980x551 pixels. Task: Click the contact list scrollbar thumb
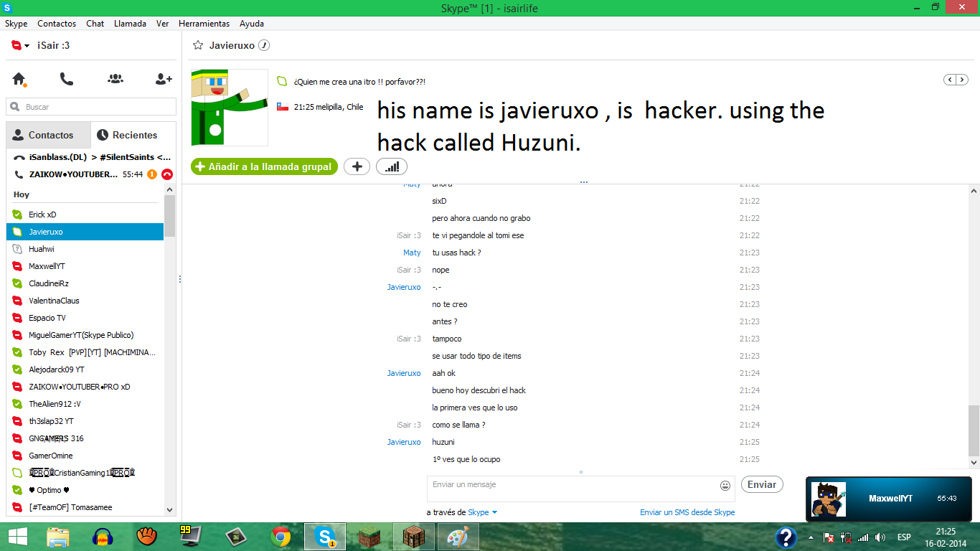pos(170,216)
